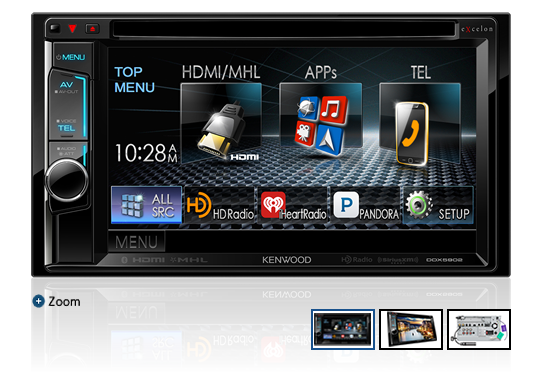Click the VOICE TEL hardware button
The height and width of the screenshot is (380, 538).
[67, 125]
